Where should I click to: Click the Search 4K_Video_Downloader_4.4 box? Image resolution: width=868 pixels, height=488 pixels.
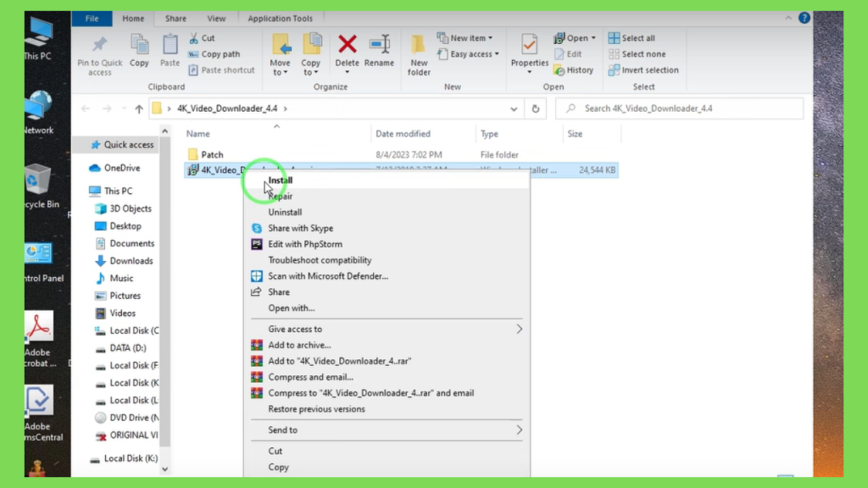tap(680, 109)
